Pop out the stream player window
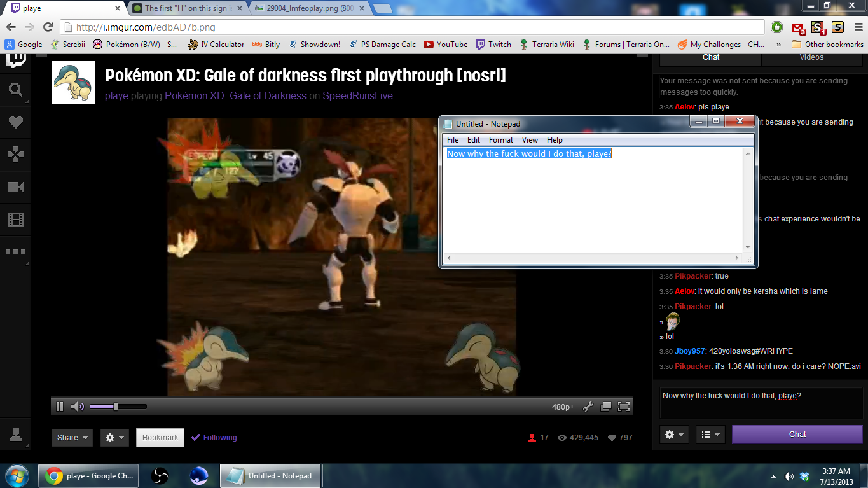This screenshot has height=488, width=868. point(606,407)
